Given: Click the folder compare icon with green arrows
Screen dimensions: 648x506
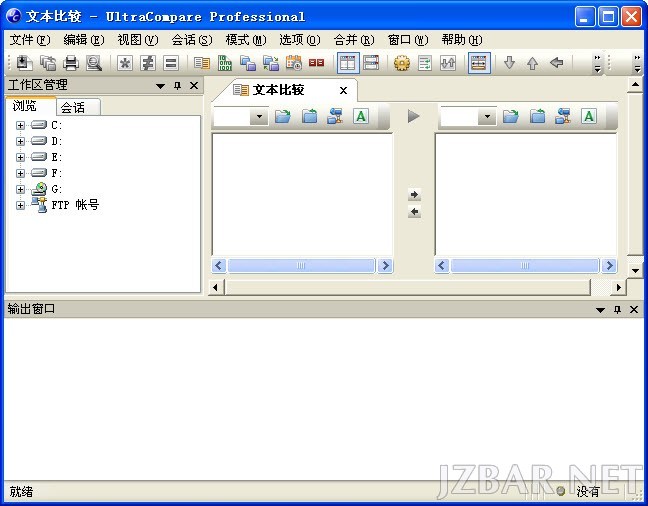Looking at the screenshot, I should click(x=271, y=63).
